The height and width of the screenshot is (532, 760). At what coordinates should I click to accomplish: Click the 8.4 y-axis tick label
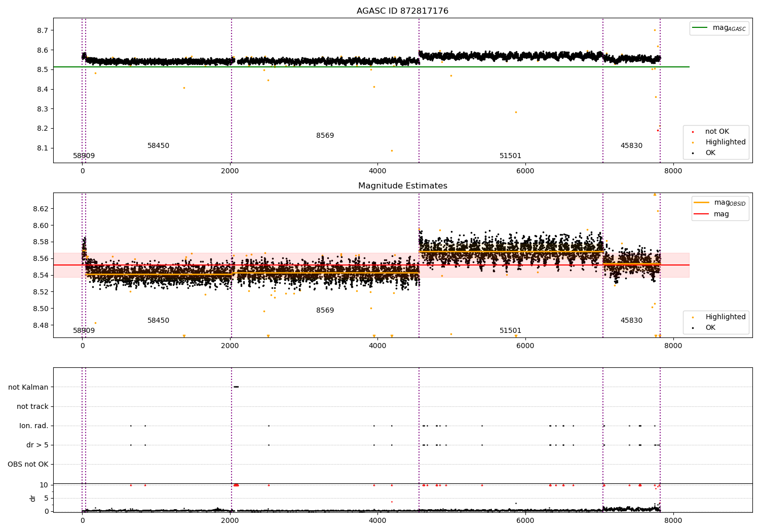point(43,90)
